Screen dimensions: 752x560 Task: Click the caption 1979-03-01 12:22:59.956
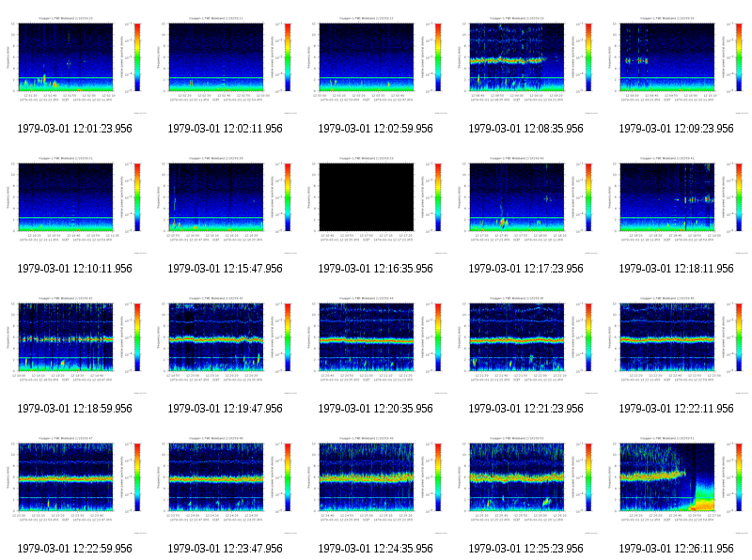tap(75, 549)
